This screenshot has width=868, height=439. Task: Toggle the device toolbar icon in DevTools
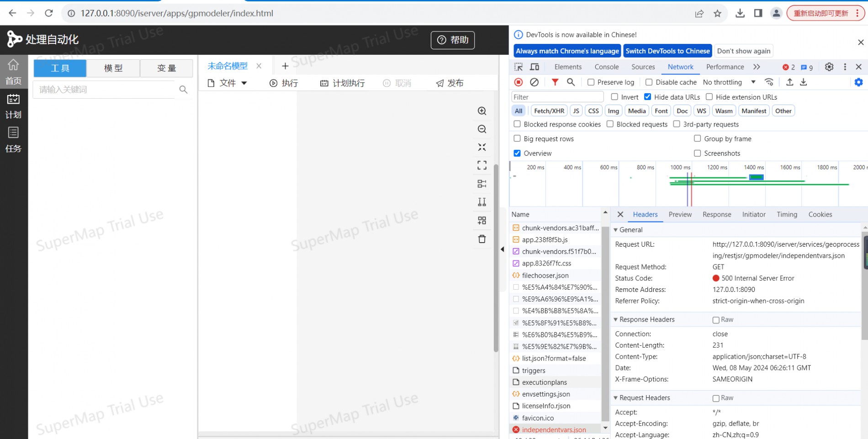pyautogui.click(x=535, y=67)
